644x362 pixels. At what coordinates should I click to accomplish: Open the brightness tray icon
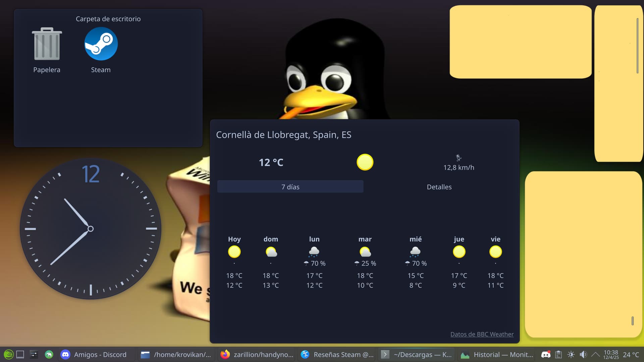click(571, 354)
